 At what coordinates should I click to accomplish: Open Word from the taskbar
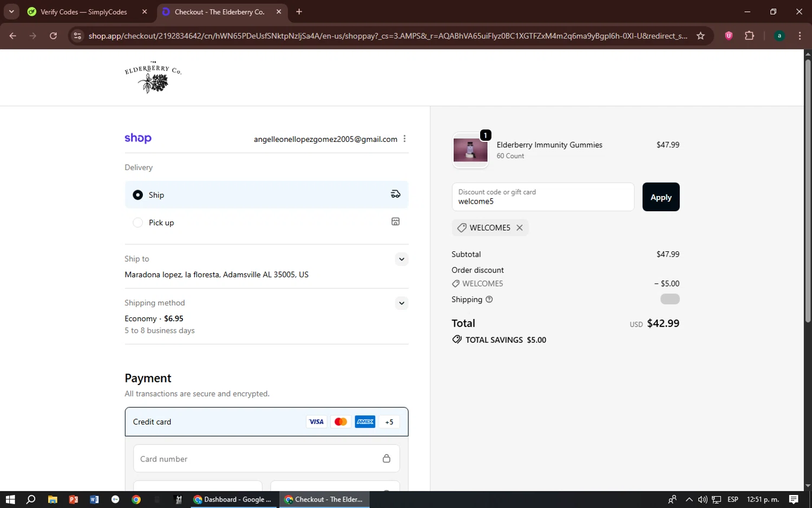click(x=94, y=499)
